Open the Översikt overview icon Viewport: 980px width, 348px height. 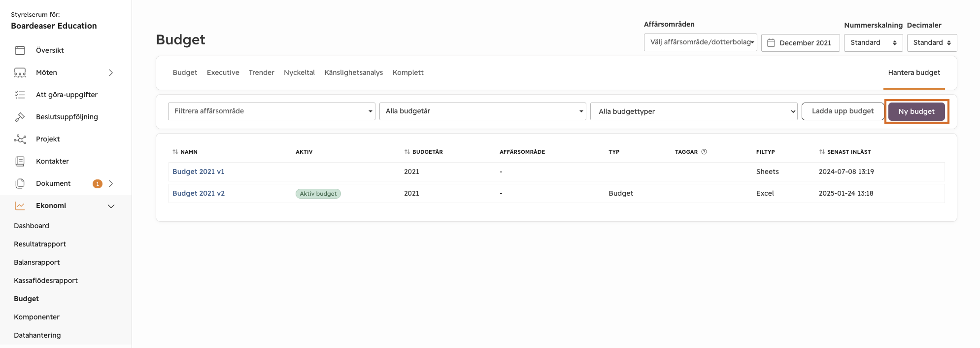(x=20, y=50)
